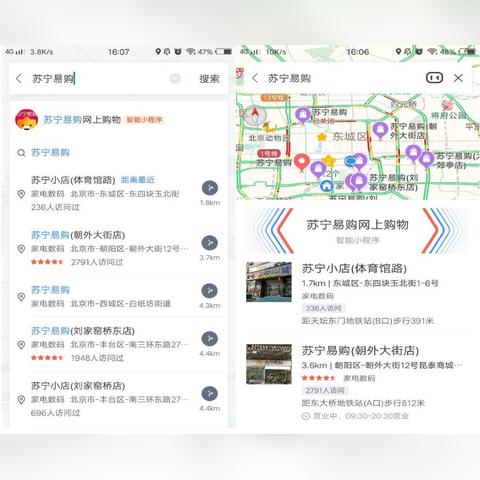This screenshot has width=480, height=480.
Task: Tap purple marker for 苏宁易购(朝外大街店) on map
Action: coord(380,130)
